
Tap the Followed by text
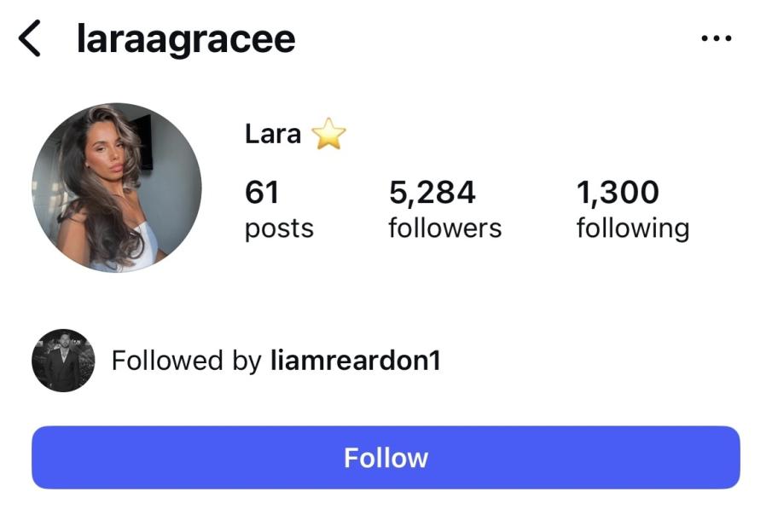pyautogui.click(x=186, y=361)
